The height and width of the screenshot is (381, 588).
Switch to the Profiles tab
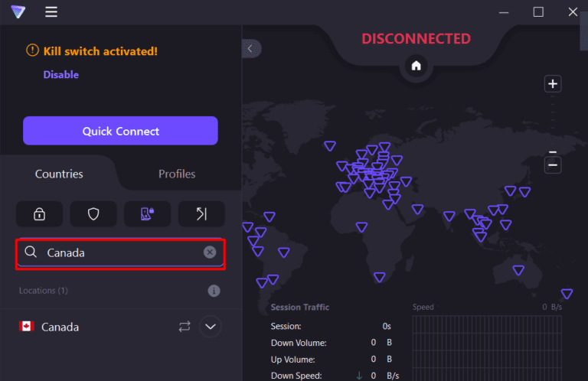(x=177, y=174)
